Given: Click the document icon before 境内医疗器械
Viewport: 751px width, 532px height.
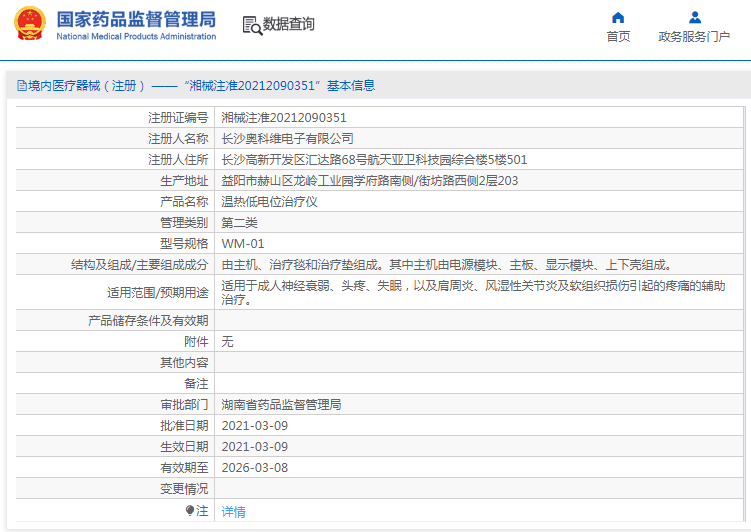Looking at the screenshot, I should (22, 86).
